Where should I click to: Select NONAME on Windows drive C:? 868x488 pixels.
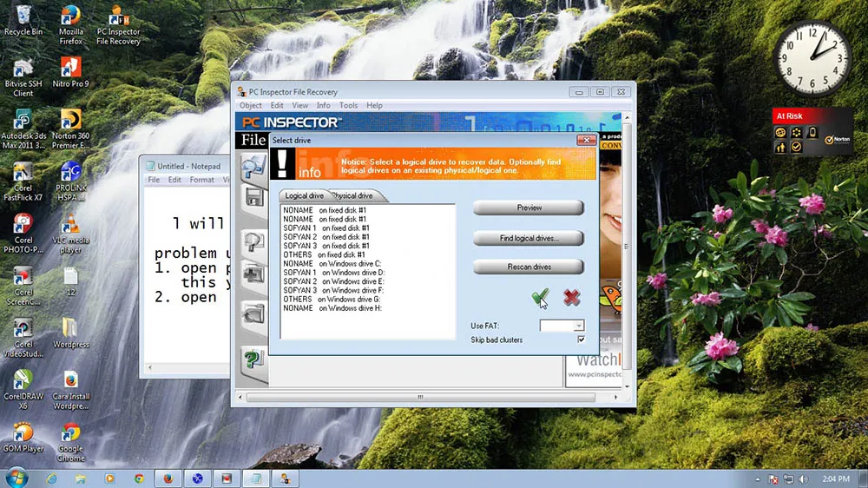coord(332,264)
